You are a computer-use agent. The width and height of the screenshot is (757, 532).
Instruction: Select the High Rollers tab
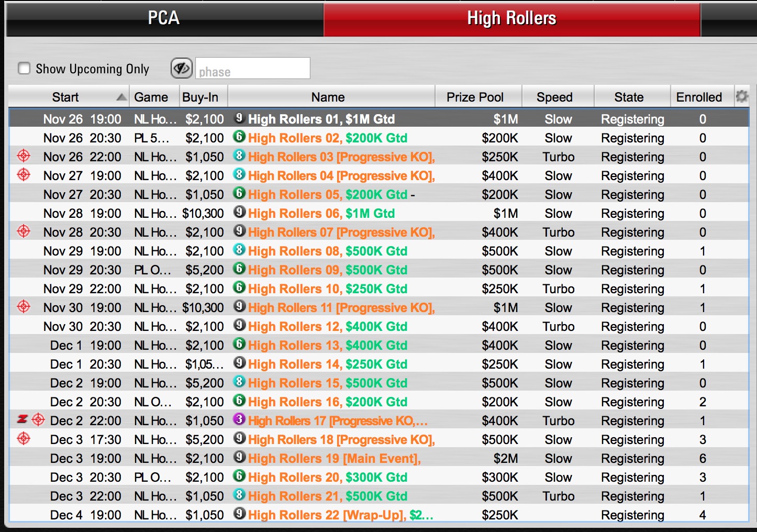coord(511,18)
